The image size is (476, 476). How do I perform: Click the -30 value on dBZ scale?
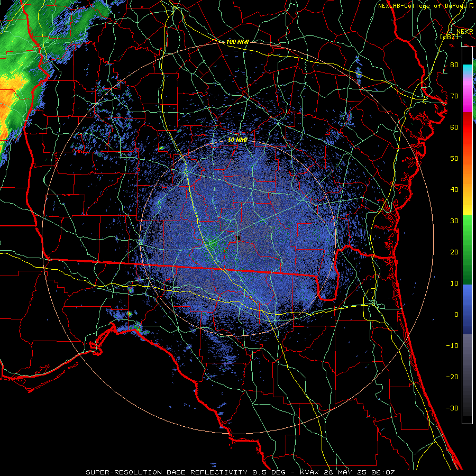click(x=452, y=408)
